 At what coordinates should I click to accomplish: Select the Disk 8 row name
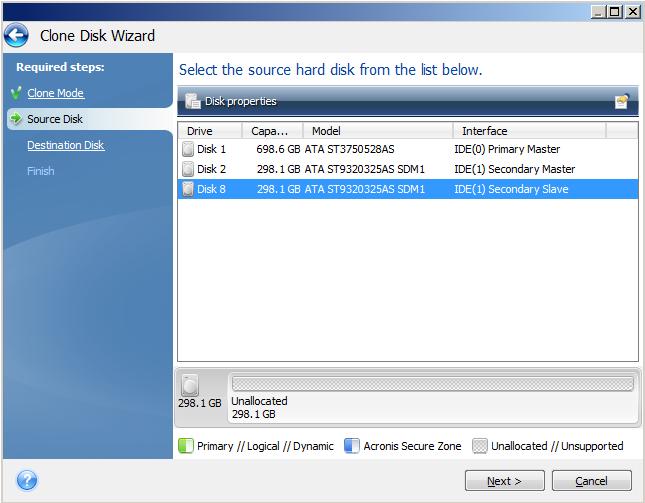click(211, 189)
